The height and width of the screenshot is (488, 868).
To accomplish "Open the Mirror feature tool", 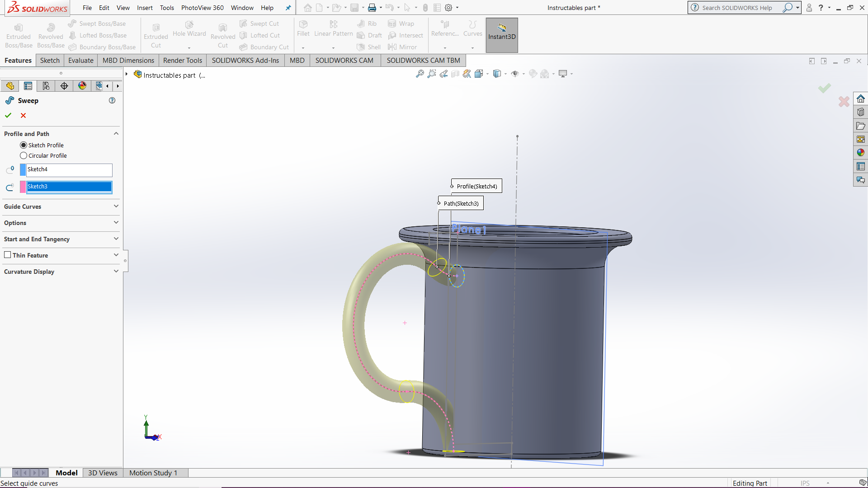I will click(403, 47).
